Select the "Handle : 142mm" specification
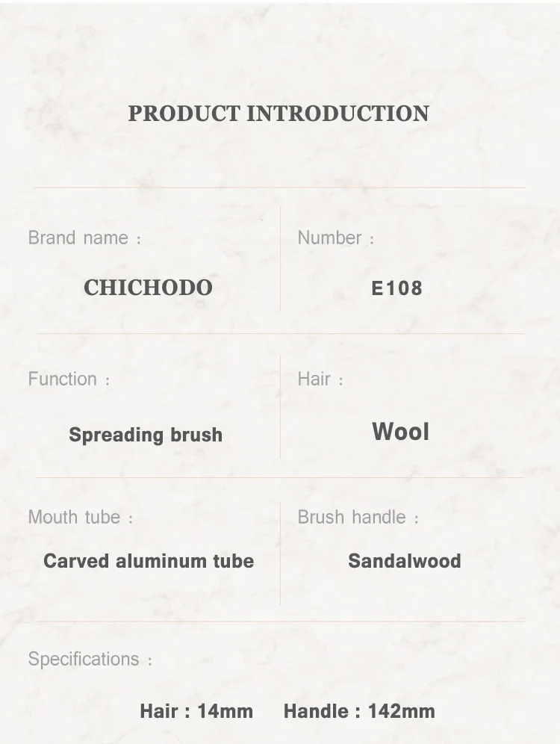560x744 pixels. [x=358, y=711]
